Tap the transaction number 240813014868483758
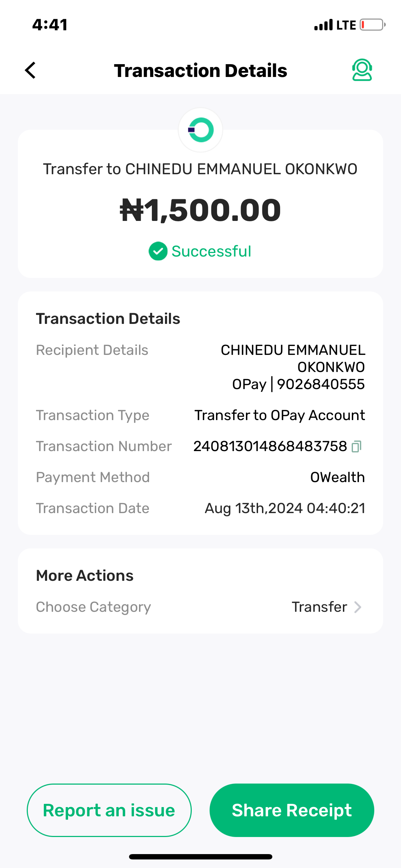 270,446
